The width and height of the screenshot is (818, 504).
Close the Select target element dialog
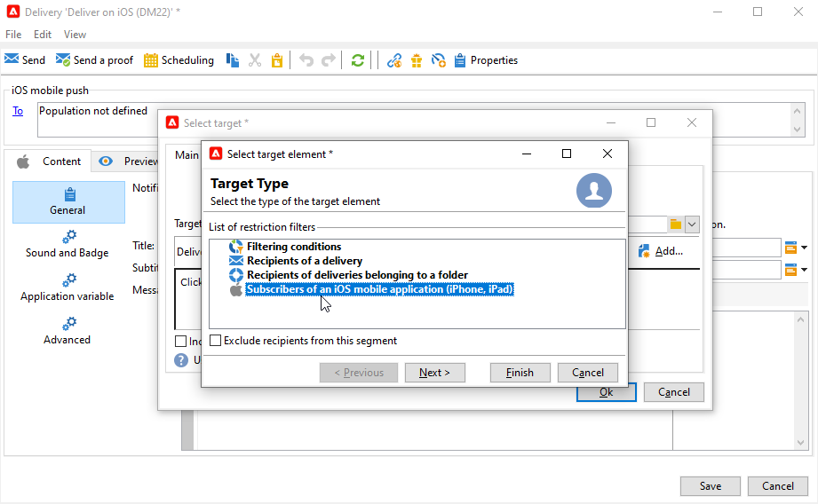(x=608, y=154)
